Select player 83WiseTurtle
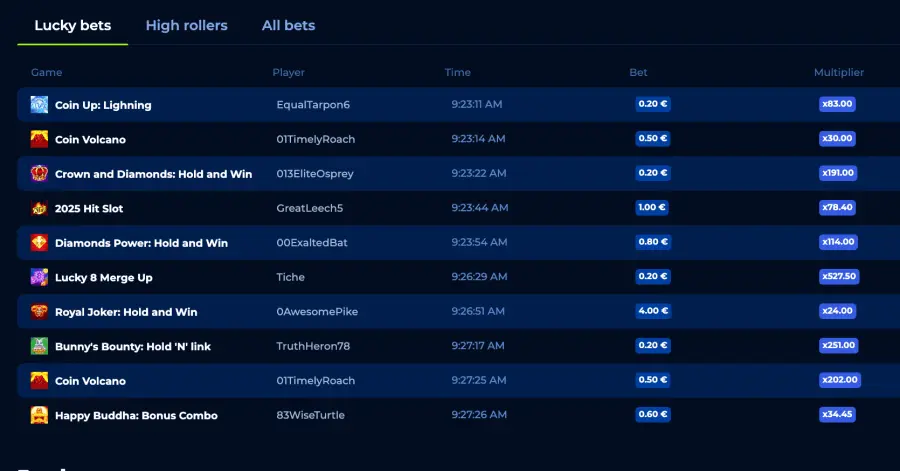The image size is (900, 471). 311,415
